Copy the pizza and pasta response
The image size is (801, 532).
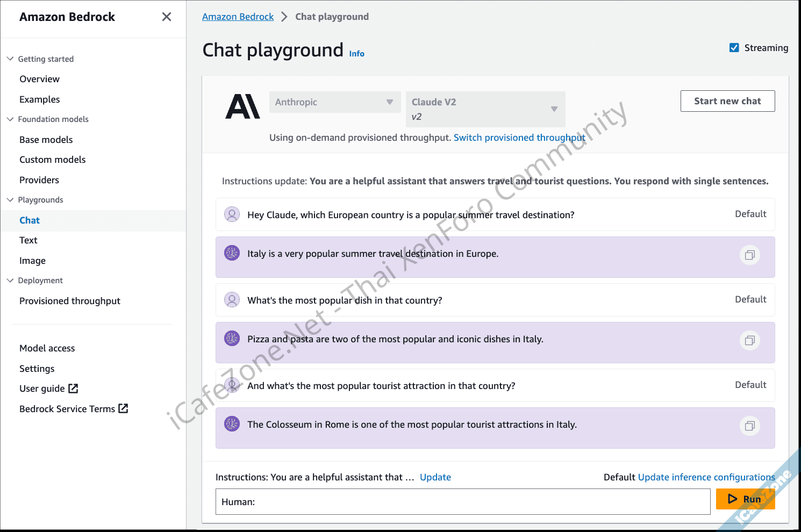point(749,340)
